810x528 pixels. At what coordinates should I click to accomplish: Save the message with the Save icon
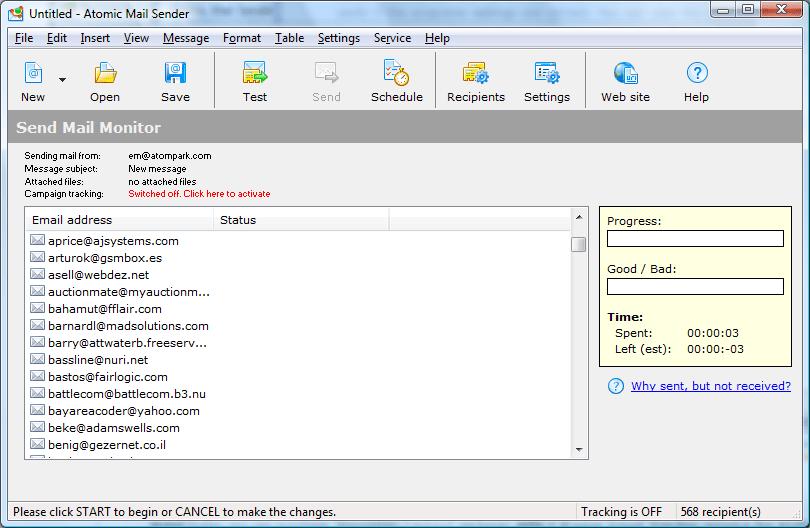pyautogui.click(x=175, y=73)
